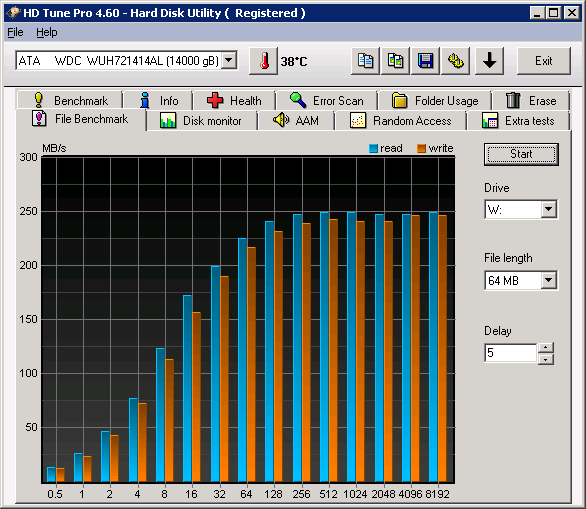Switch to the AAM tab

[x=296, y=121]
